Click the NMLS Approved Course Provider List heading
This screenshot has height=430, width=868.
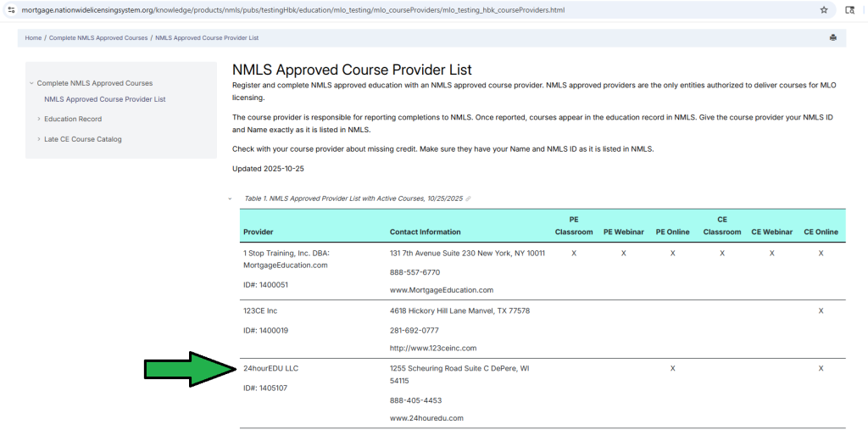(x=352, y=70)
